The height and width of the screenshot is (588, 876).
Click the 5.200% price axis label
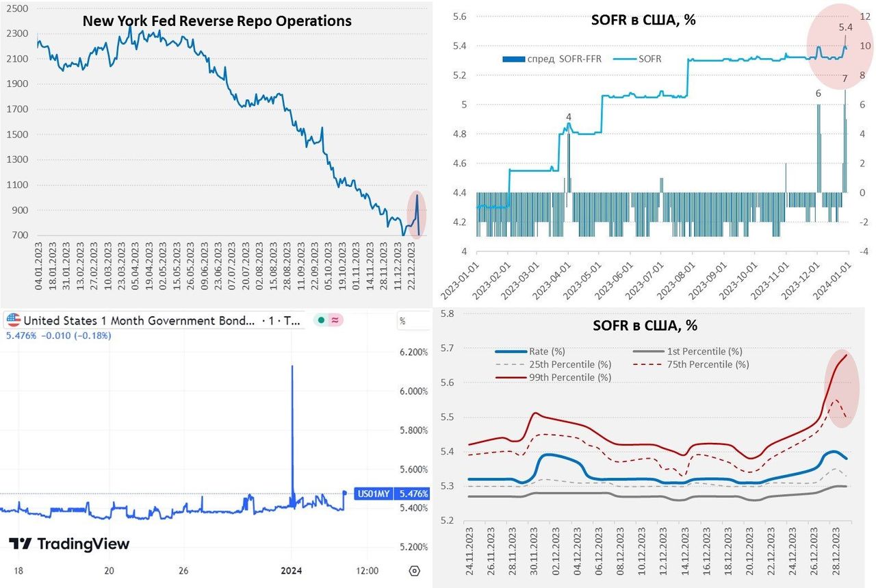[413, 546]
